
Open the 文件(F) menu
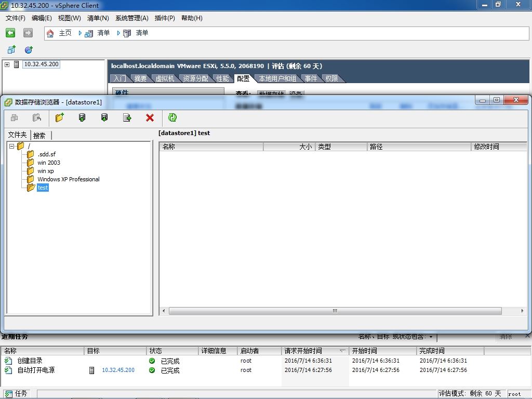[x=15, y=18]
